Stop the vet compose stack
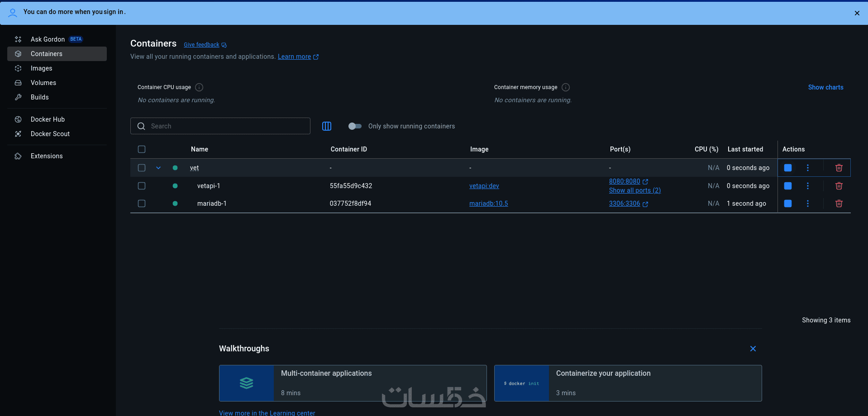This screenshot has width=868, height=416. pos(788,168)
